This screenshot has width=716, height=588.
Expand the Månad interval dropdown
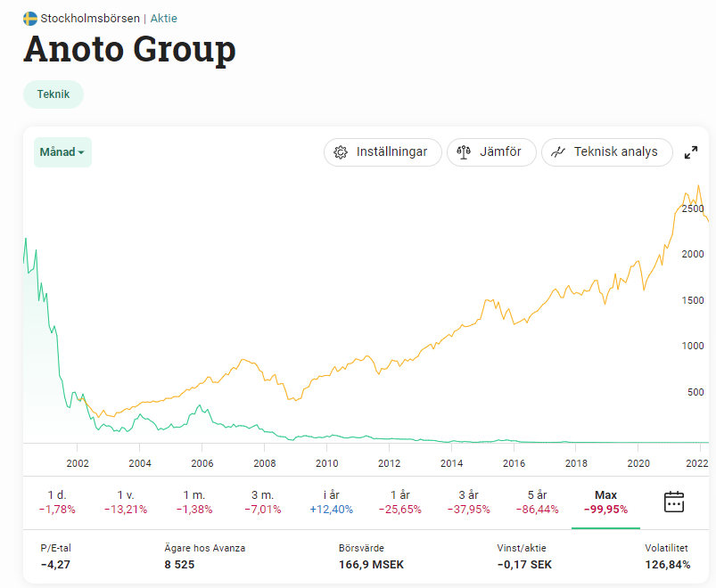pos(62,152)
